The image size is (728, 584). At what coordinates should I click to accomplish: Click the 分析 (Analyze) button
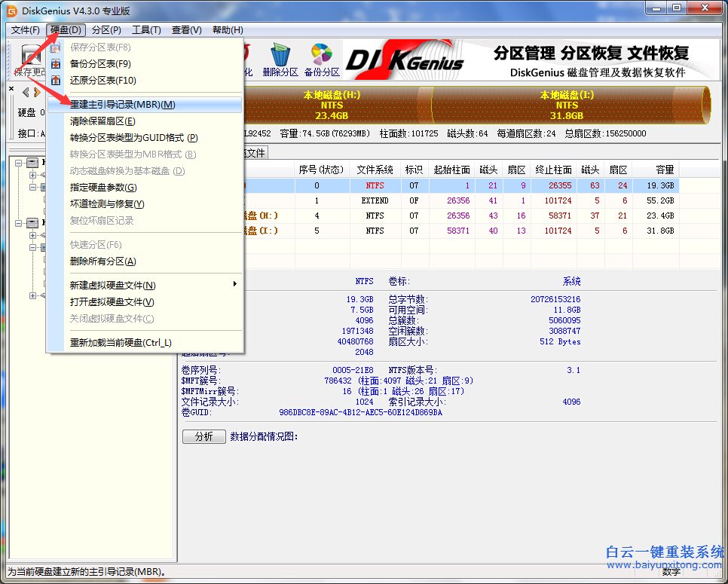203,436
